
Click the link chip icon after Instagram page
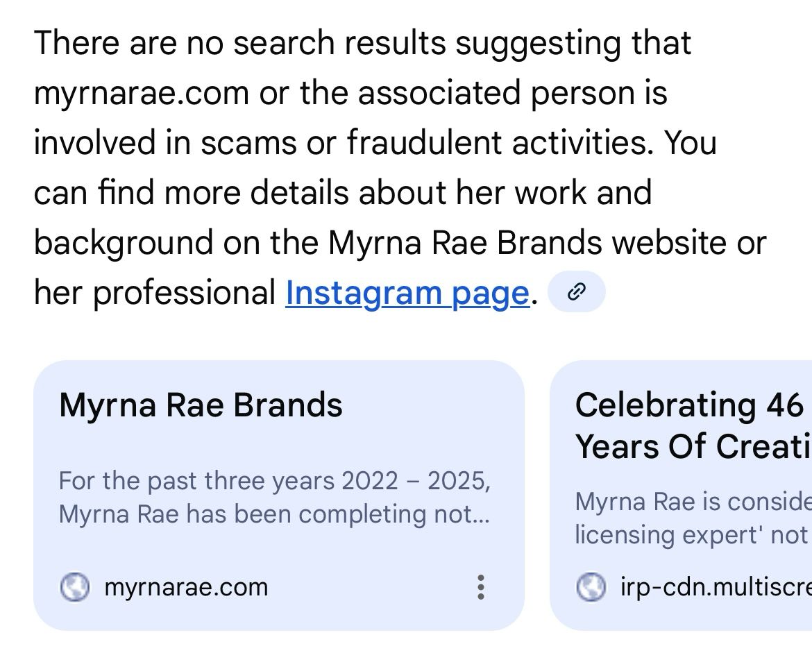(x=576, y=292)
